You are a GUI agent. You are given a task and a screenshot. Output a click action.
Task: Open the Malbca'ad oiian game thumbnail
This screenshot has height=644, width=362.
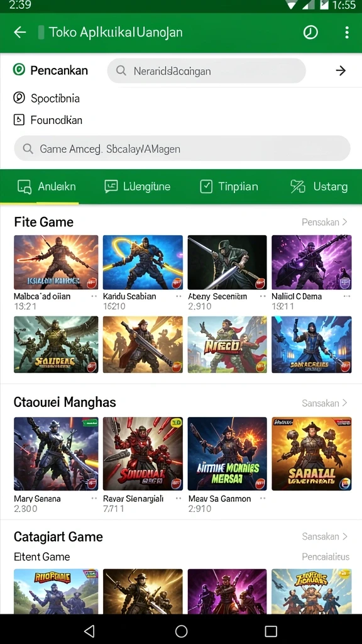56,262
